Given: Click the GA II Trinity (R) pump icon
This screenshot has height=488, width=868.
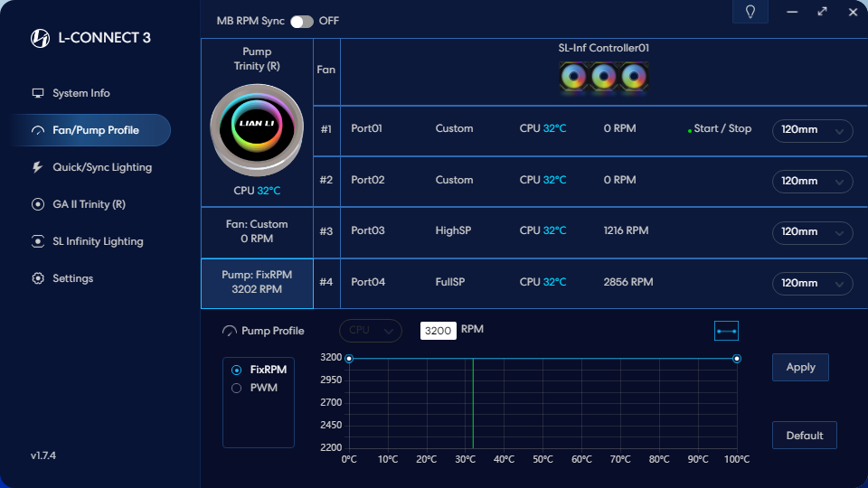Looking at the screenshot, I should point(38,204).
